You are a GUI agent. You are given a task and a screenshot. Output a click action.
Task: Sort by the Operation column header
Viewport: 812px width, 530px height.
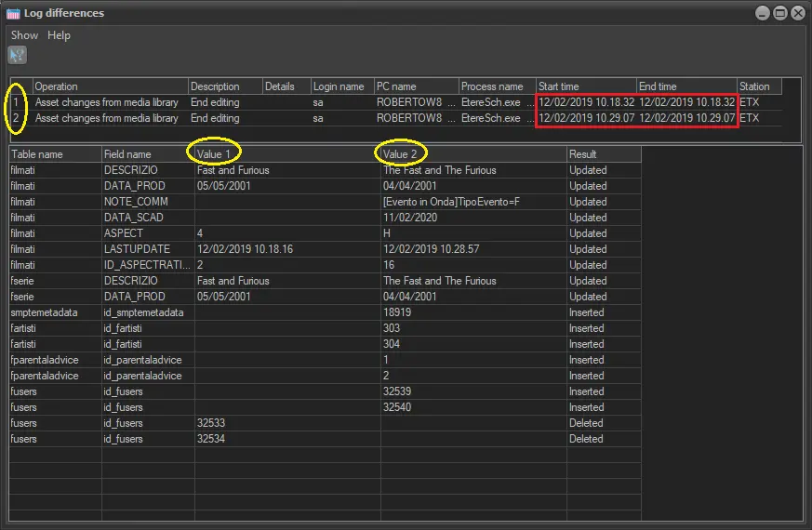110,86
